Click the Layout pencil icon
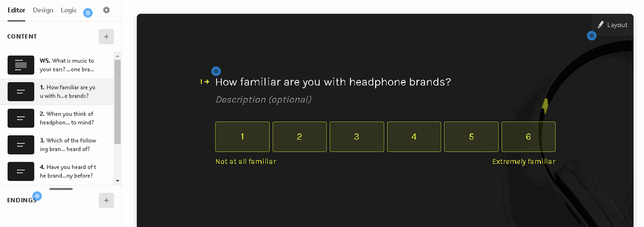The image size is (644, 227). [601, 25]
